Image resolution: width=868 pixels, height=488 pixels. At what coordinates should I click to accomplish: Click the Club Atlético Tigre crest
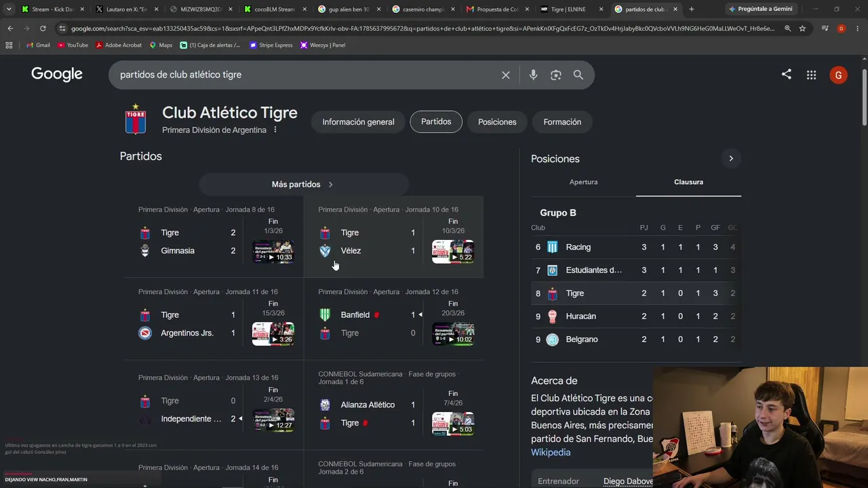pos(136,119)
